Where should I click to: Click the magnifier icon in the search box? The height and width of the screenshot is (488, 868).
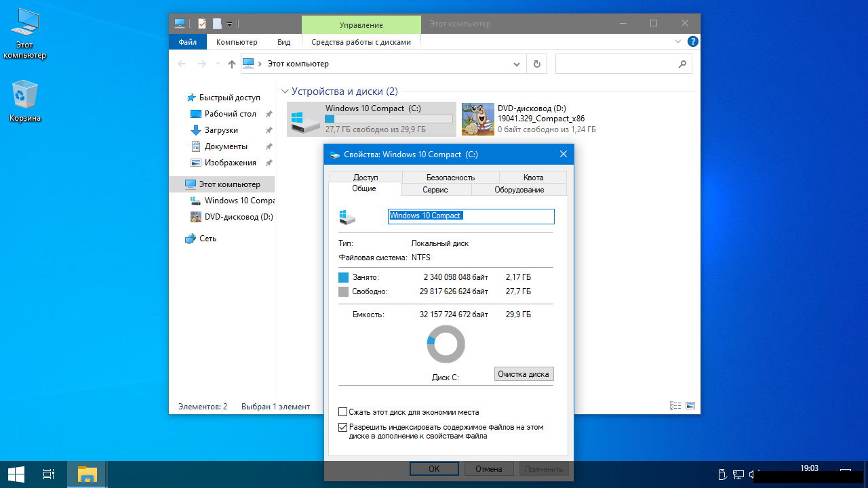tap(682, 64)
